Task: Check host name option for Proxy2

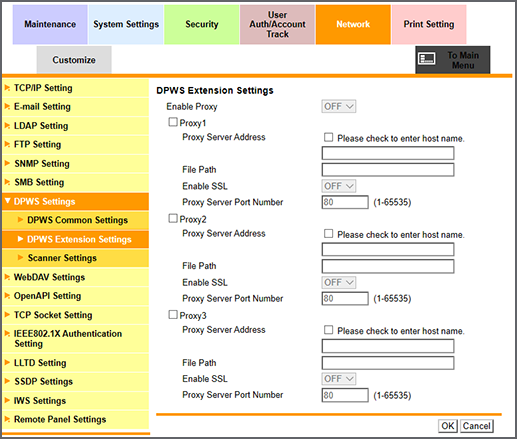Action: tap(328, 234)
